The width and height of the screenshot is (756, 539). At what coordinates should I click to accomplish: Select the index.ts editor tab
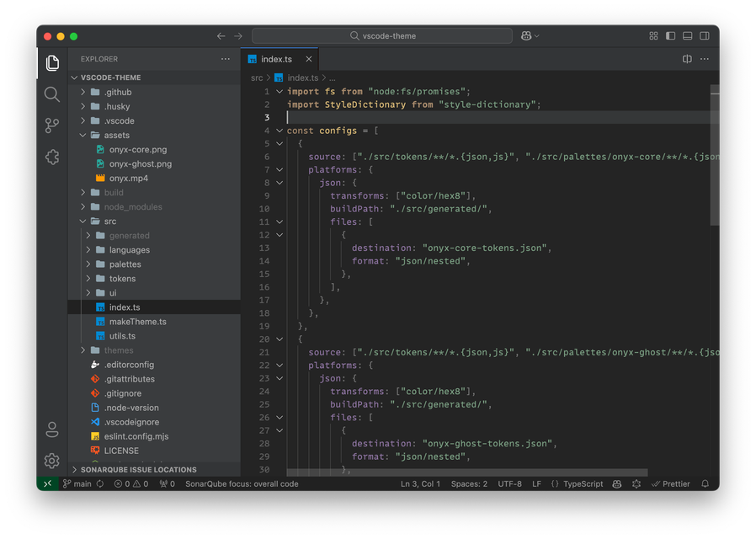coord(276,59)
